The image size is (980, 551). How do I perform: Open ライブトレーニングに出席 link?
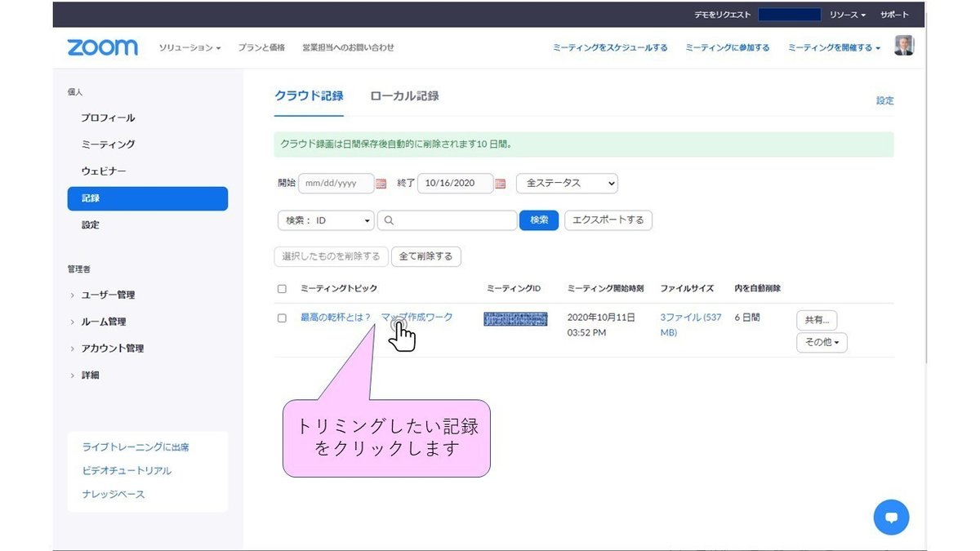pos(136,447)
